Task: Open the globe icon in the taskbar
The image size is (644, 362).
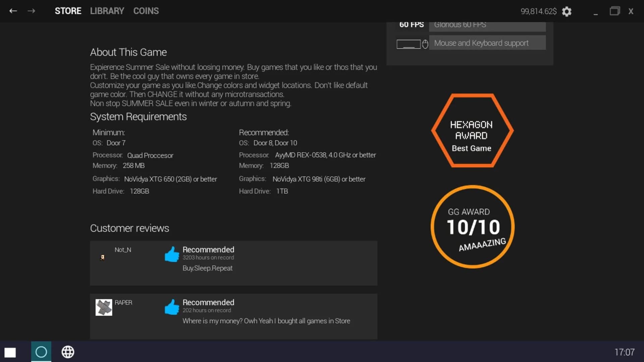Action: coord(68,352)
